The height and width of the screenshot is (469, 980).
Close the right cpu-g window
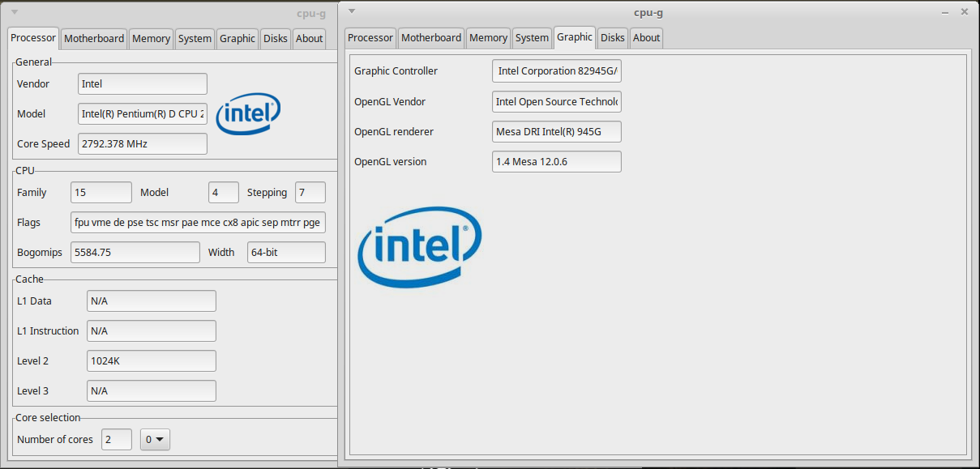(965, 11)
